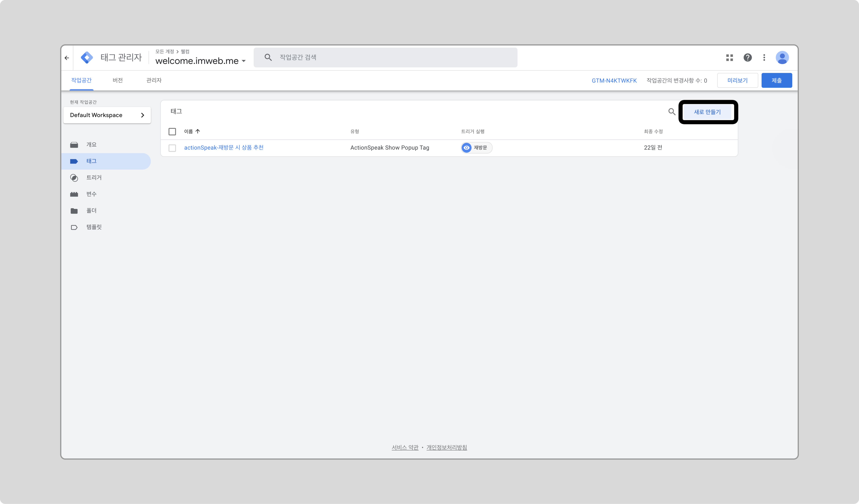Image resolution: width=859 pixels, height=504 pixels.
Task: Expand the Default Workspace selector
Action: (x=107, y=115)
